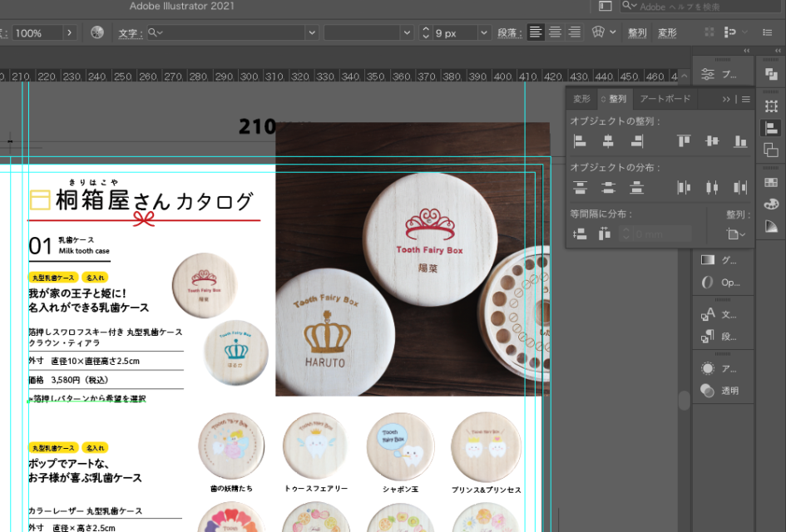This screenshot has height=532, width=786.
Task: Open the Color palette panel icon
Action: pos(771,204)
